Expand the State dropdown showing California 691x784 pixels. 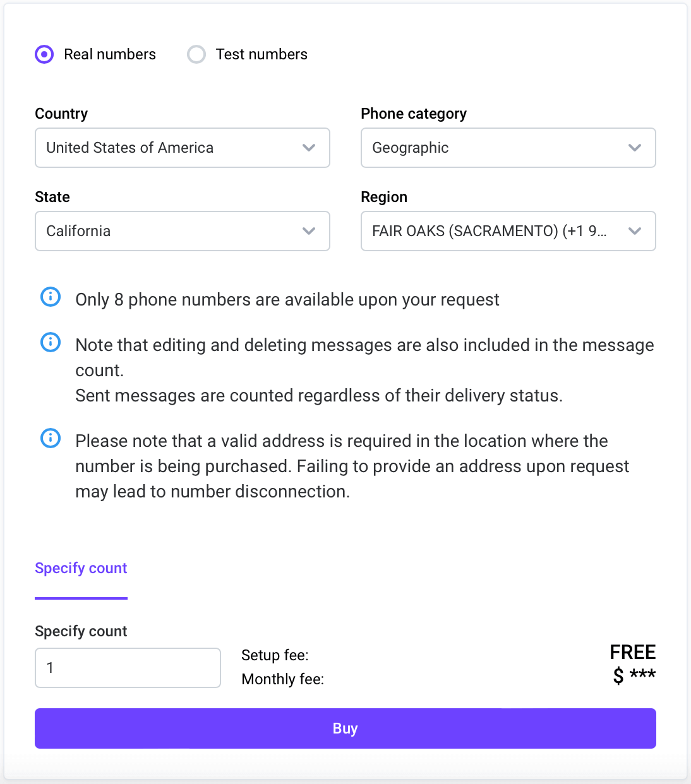click(x=182, y=231)
